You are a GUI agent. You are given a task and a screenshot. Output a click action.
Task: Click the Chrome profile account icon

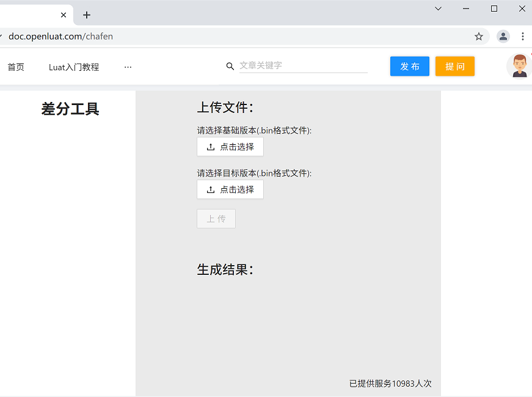[x=503, y=37]
